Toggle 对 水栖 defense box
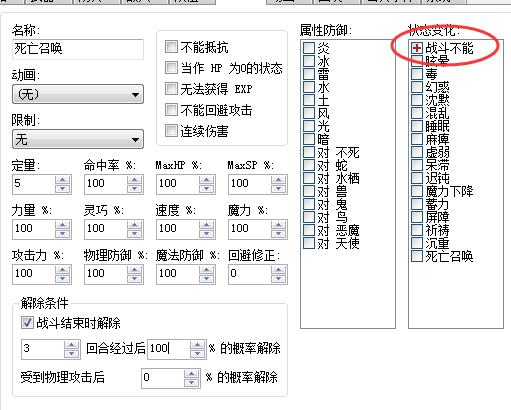The height and width of the screenshot is (410, 511). point(309,178)
